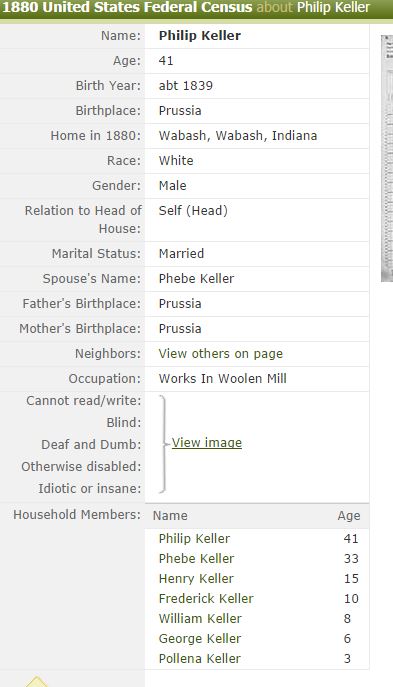The image size is (393, 687).
Task: Select spouse Phebe Keller link
Action: [196, 278]
